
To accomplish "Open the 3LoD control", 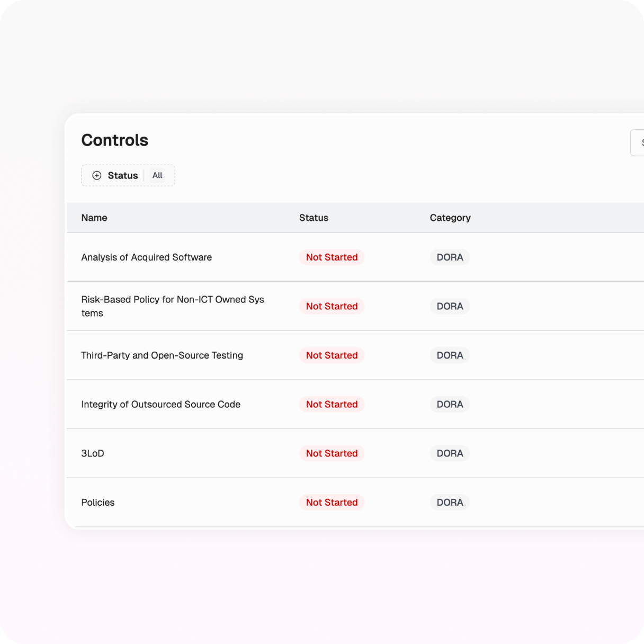I will pos(93,453).
